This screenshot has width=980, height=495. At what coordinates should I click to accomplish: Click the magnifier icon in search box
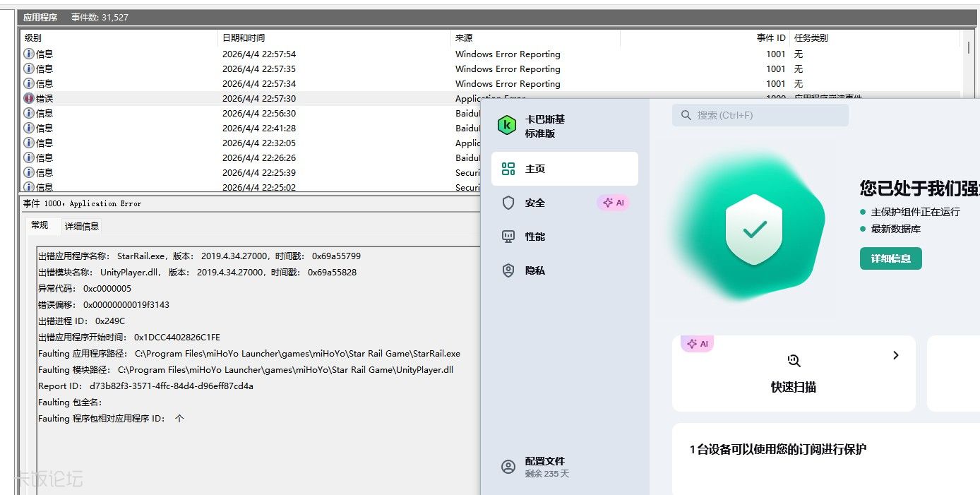(x=686, y=115)
